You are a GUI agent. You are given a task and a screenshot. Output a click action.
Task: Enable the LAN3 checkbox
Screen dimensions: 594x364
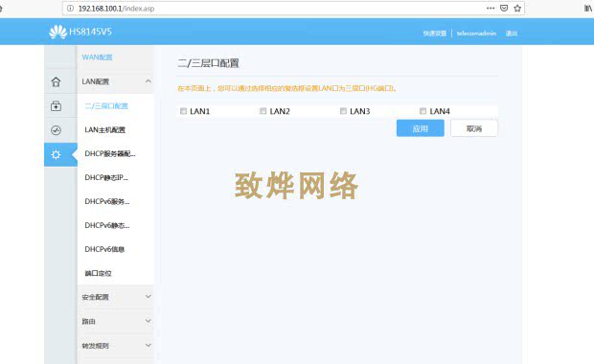tap(343, 111)
